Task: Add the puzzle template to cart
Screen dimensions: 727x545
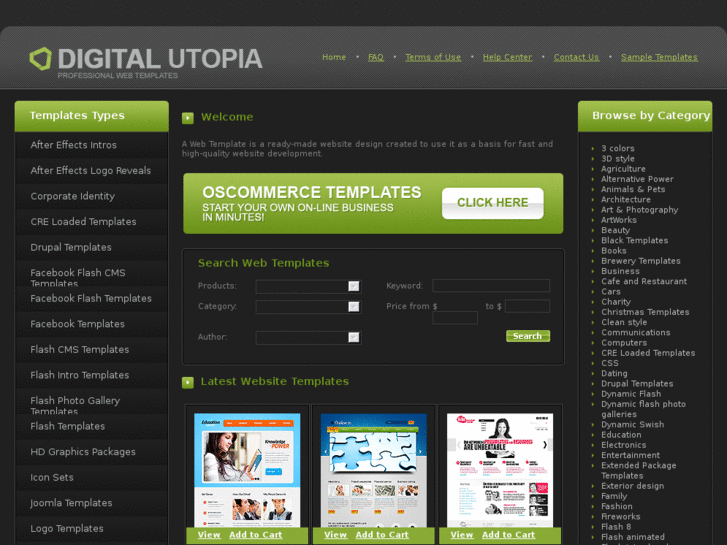Action: [x=382, y=535]
